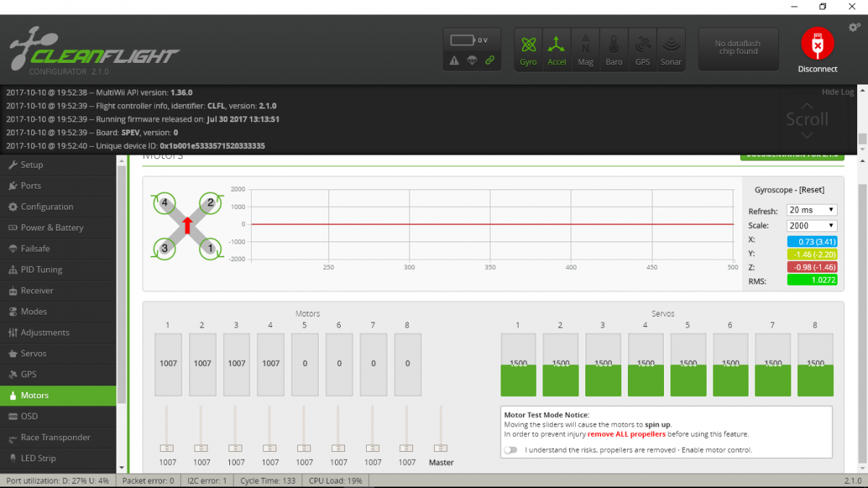Click the red Disconnect USB icon
Image resolution: width=868 pixels, height=488 pixels.
coord(817,46)
